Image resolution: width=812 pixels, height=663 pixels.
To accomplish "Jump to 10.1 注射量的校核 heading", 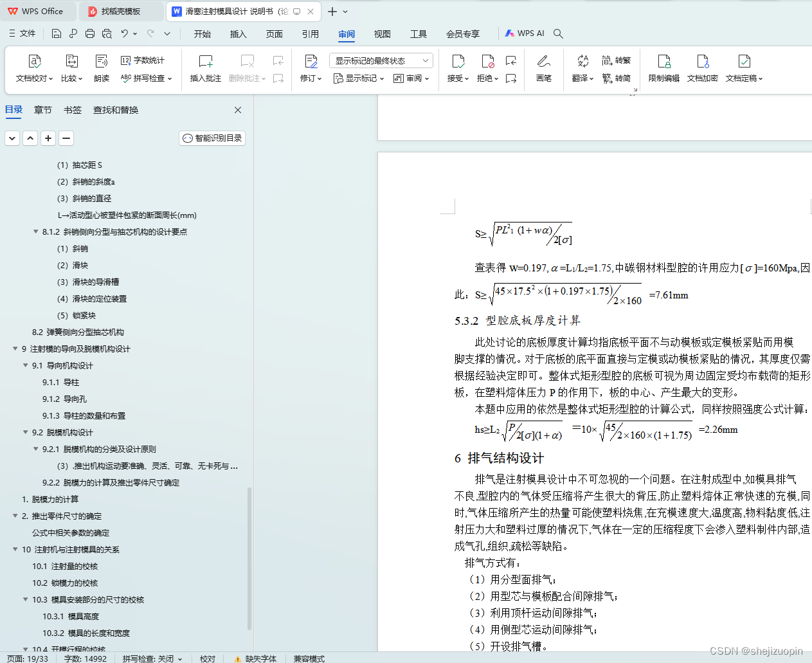I will 65,566.
